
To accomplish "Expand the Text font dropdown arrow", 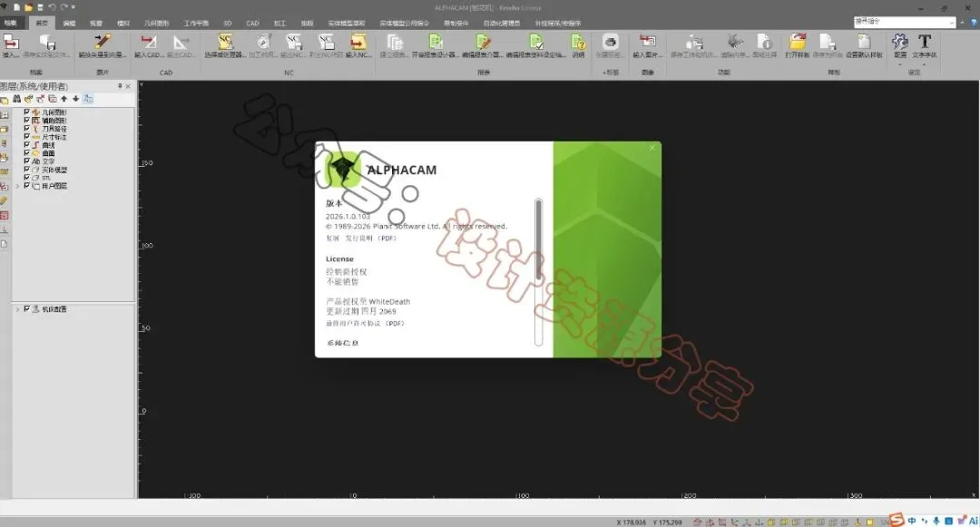I will (x=925, y=63).
